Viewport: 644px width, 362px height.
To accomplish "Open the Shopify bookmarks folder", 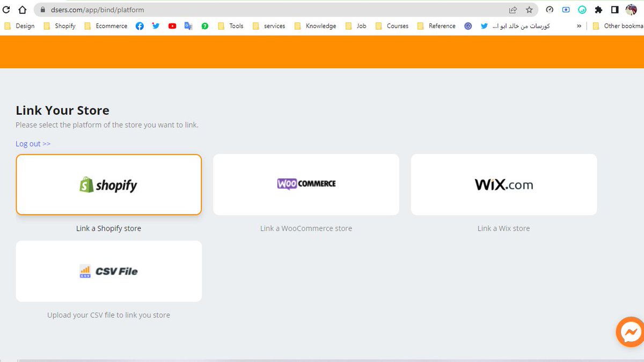I will pos(60,26).
